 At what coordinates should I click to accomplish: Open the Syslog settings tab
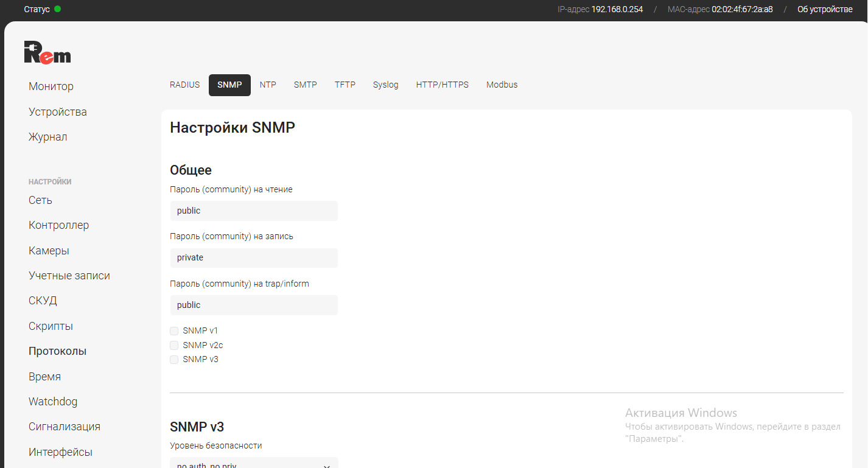[385, 85]
